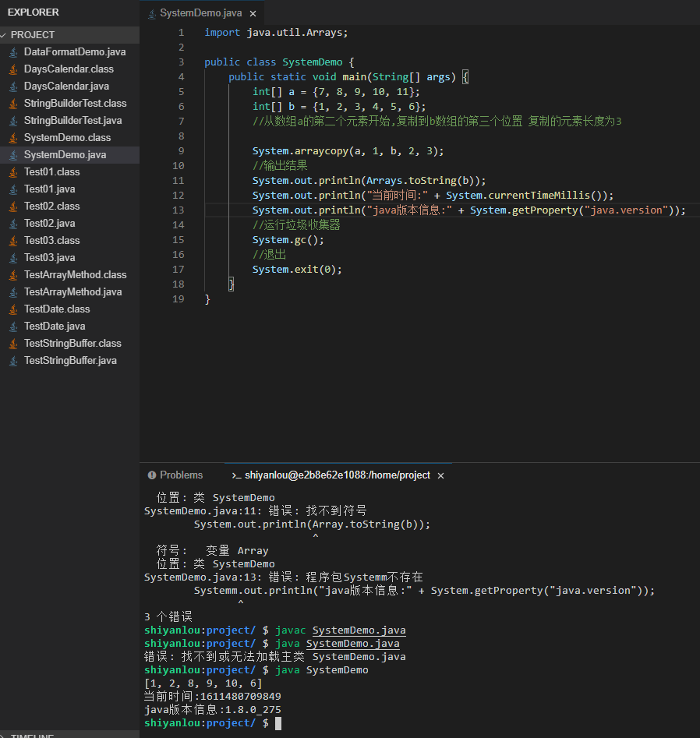The height and width of the screenshot is (738, 700).
Task: Click the TestDate.class file icon
Action: pos(14,309)
